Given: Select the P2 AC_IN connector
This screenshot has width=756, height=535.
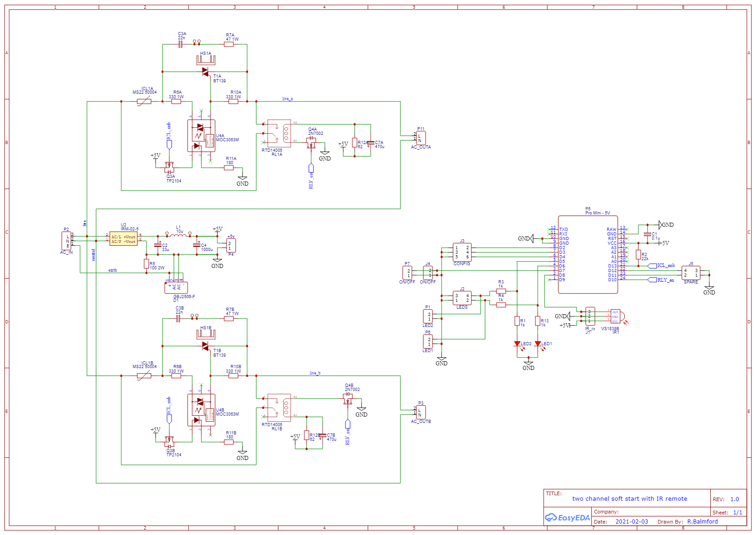Looking at the screenshot, I should pos(66,241).
